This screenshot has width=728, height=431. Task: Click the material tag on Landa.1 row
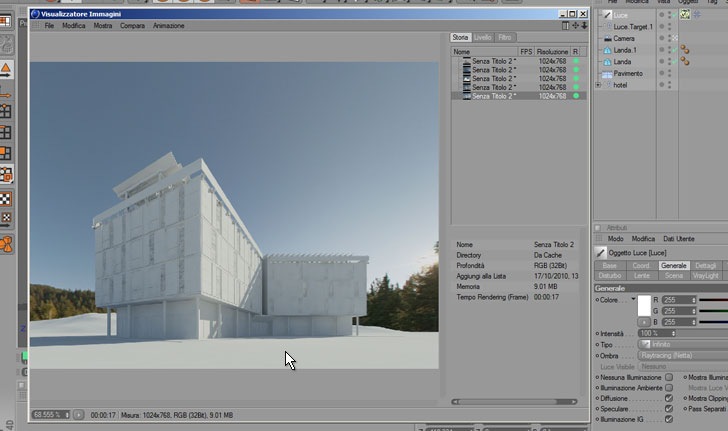pos(685,50)
